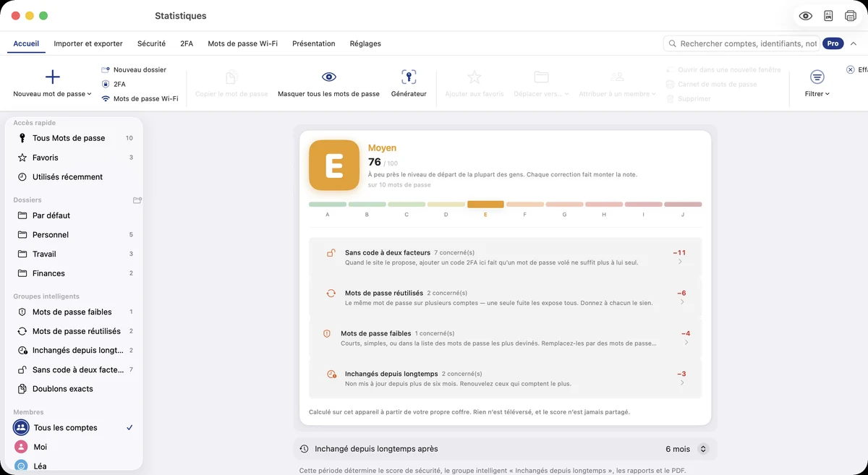868x475 pixels.
Task: Open the Inchangés depuis longtemps issue row
Action: pyautogui.click(x=505, y=378)
